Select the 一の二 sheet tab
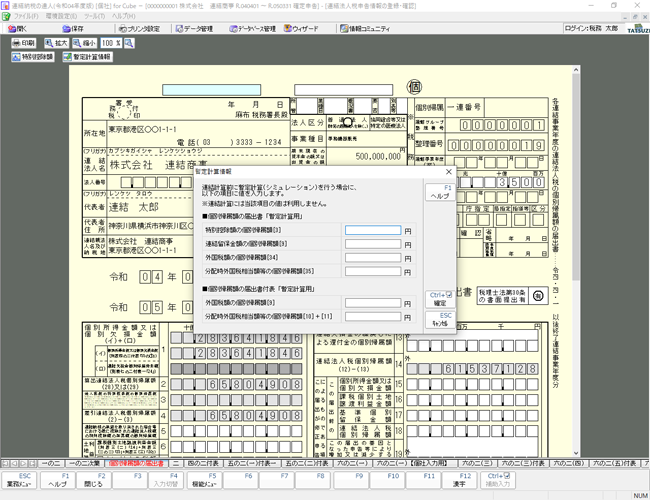The width and height of the screenshot is (650, 500). pyautogui.click(x=52, y=464)
